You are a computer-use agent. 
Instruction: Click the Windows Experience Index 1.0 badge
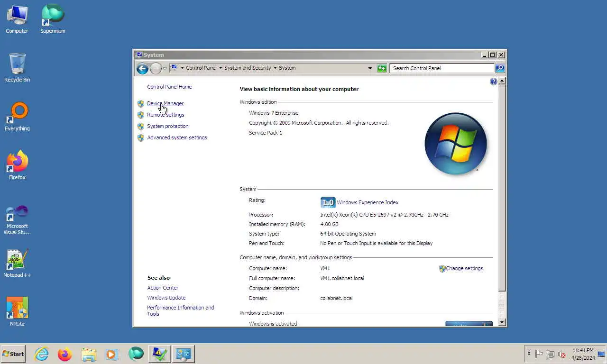point(328,202)
